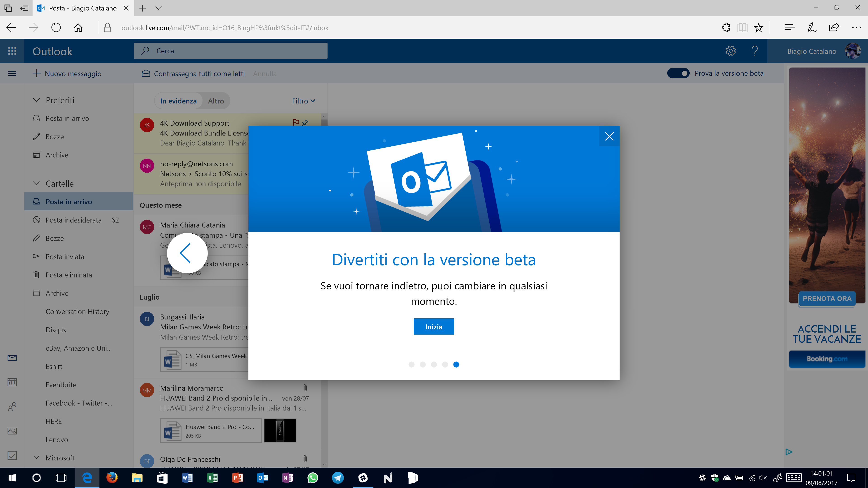Expand the Microsoft folder chevron
Image resolution: width=868 pixels, height=488 pixels.
36,458
